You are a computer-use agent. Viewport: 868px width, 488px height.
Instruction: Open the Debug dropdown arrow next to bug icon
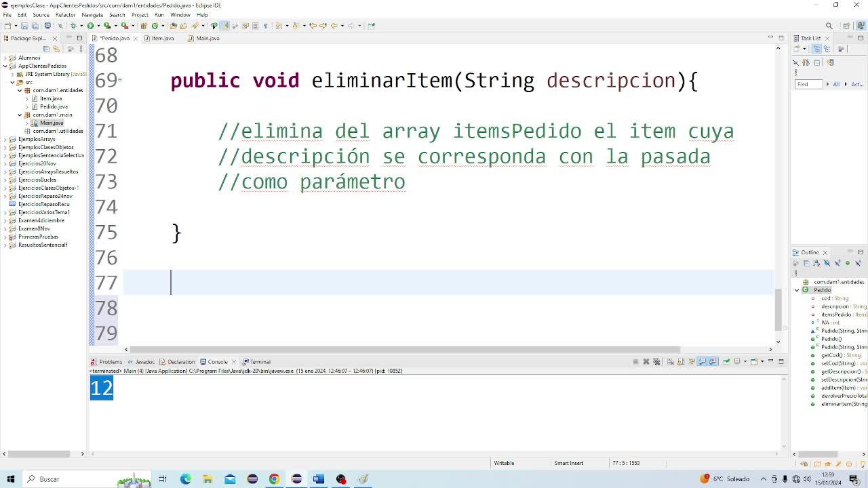click(x=80, y=26)
